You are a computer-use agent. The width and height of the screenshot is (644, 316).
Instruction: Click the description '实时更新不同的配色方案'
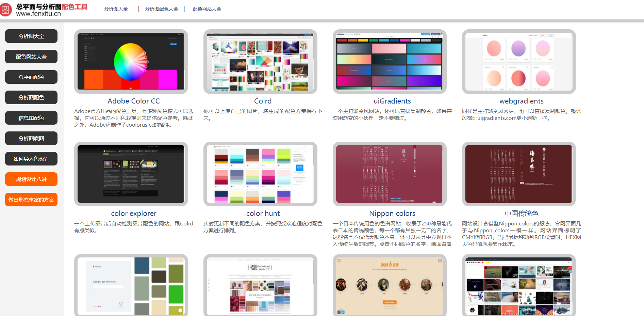263,227
